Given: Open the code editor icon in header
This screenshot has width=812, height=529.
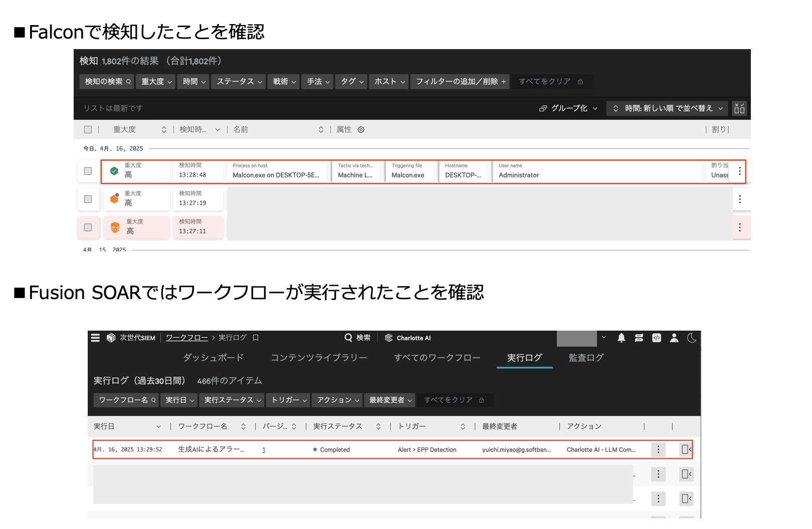Looking at the screenshot, I should tap(657, 338).
